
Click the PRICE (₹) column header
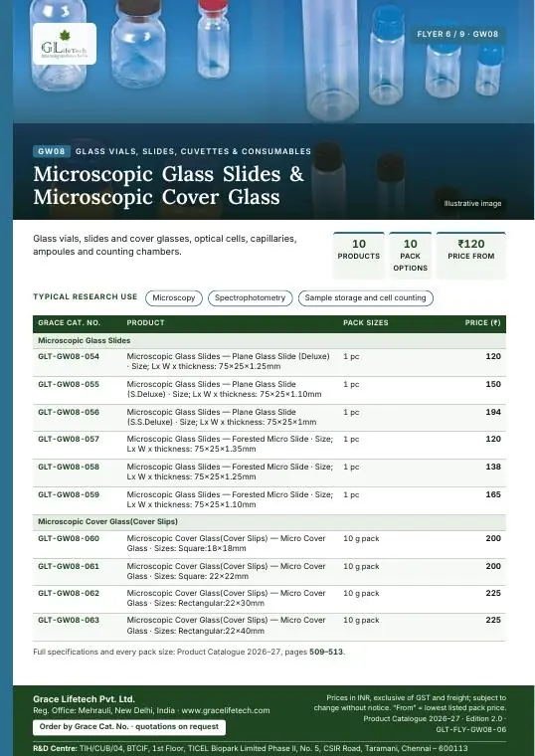tap(482, 323)
